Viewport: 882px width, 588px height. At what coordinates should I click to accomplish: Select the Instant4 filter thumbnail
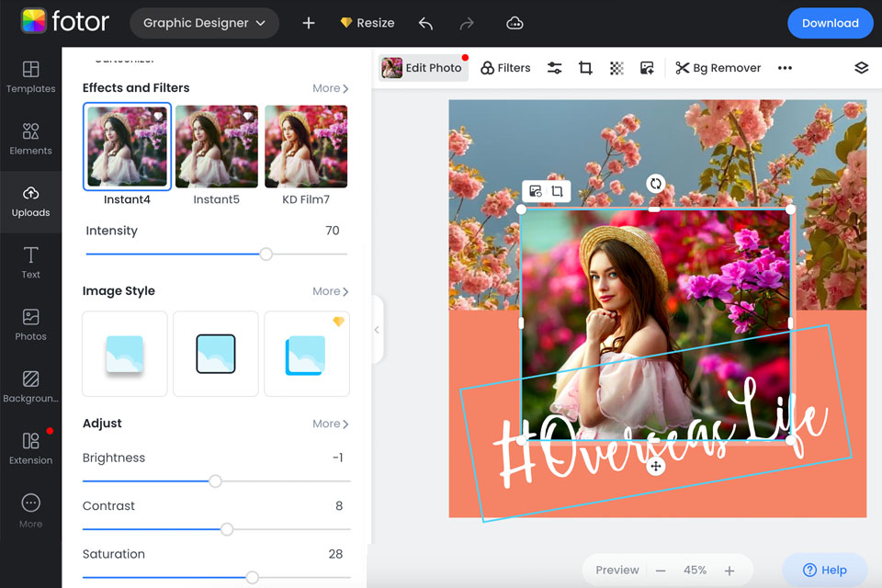[127, 146]
